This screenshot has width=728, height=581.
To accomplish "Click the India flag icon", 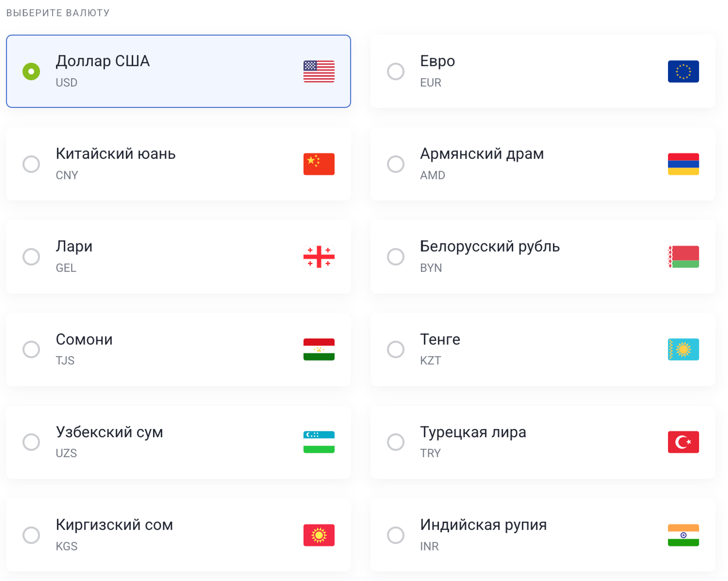I will point(683,535).
